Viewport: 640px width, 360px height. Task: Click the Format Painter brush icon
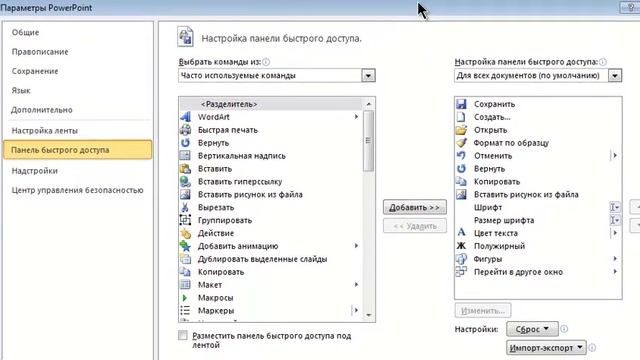(x=461, y=142)
